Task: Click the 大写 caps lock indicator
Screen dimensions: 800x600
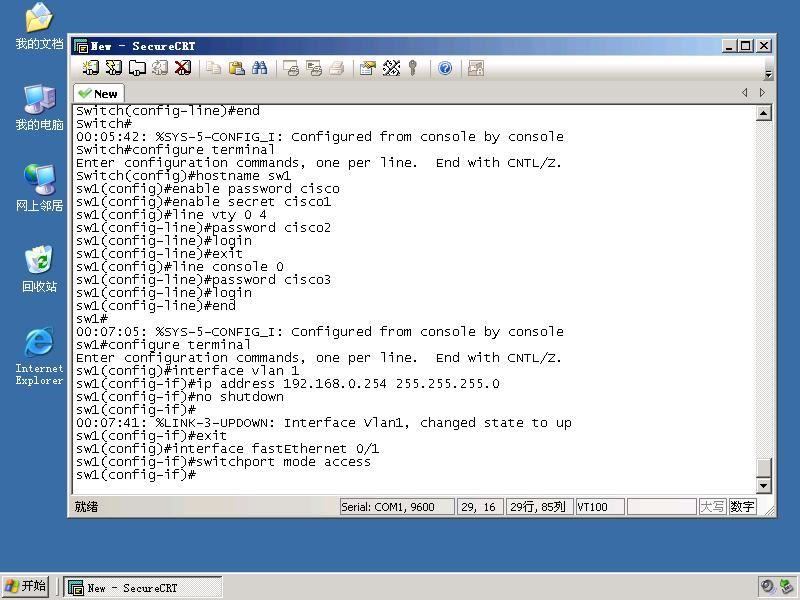Action: point(712,507)
